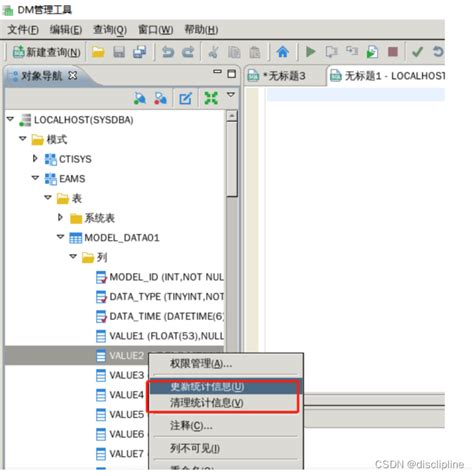Run the query with green play icon
The width and height of the screenshot is (474, 476).
point(310,52)
